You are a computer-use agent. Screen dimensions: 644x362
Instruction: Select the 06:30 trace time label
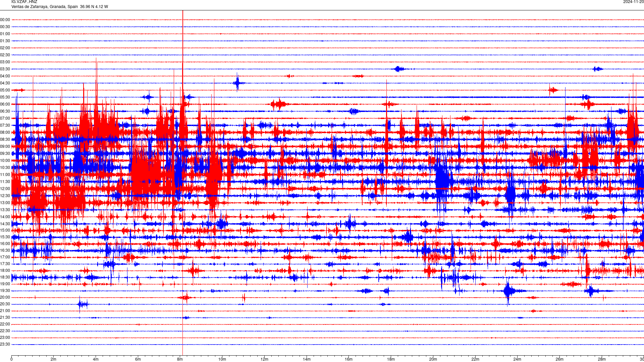click(x=5, y=111)
